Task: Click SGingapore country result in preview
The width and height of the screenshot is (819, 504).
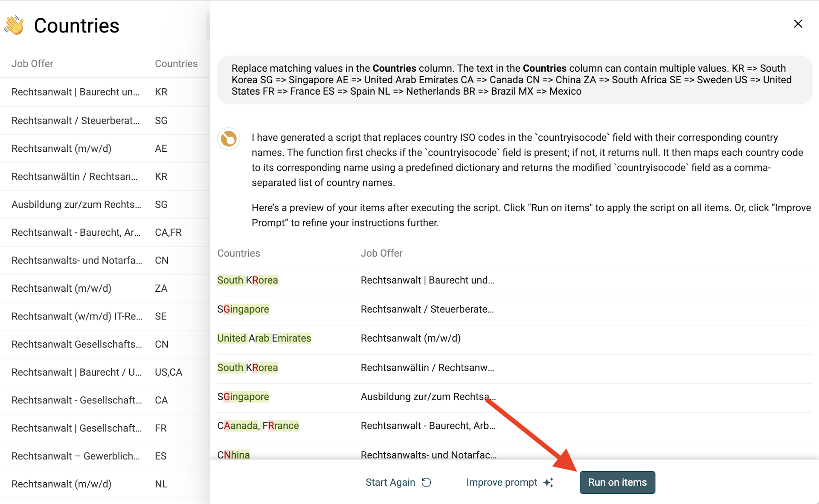Action: pyautogui.click(x=244, y=309)
